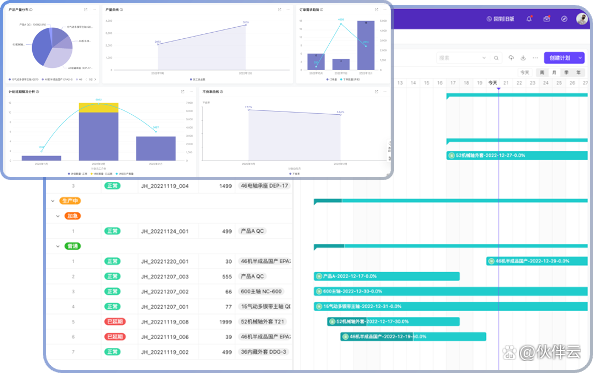Click the cloud icon with red dot

[546, 19]
